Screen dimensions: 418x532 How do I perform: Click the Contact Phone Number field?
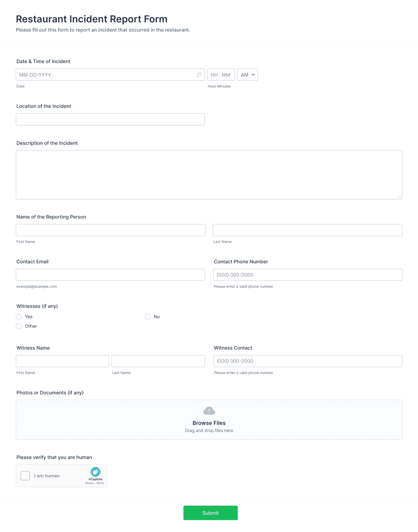(x=308, y=275)
